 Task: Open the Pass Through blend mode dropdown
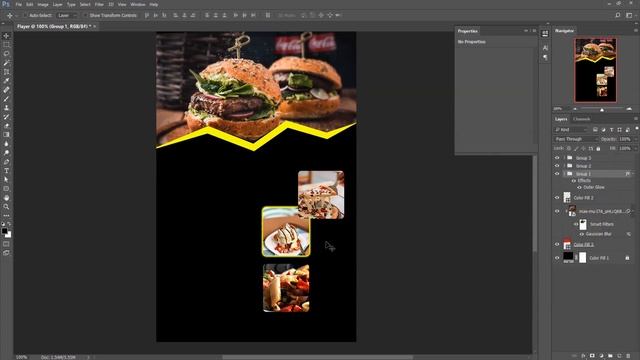576,139
